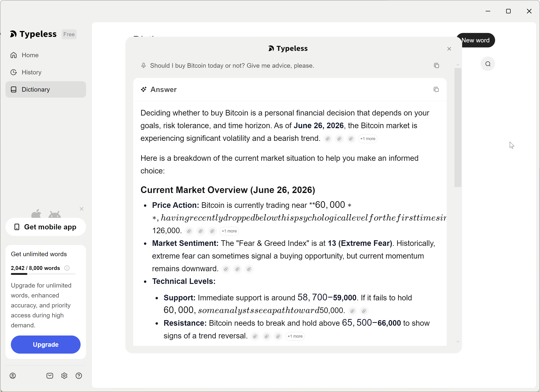
Task: Open first source link after bearish trend
Action: [328, 139]
